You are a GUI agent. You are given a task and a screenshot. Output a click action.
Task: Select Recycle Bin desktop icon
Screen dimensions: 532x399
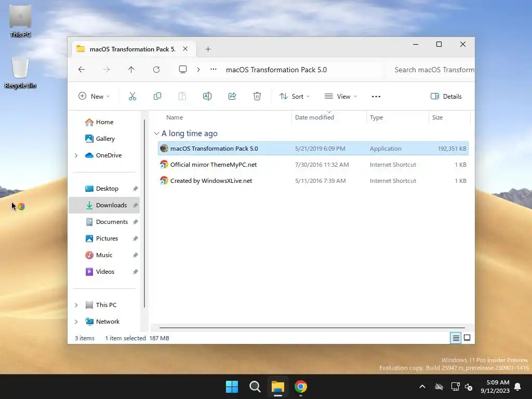(x=20, y=73)
